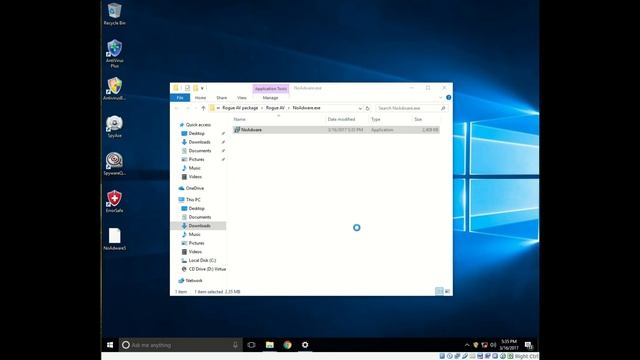
Task: Click the Application Tools contextual tab
Action: (x=271, y=89)
